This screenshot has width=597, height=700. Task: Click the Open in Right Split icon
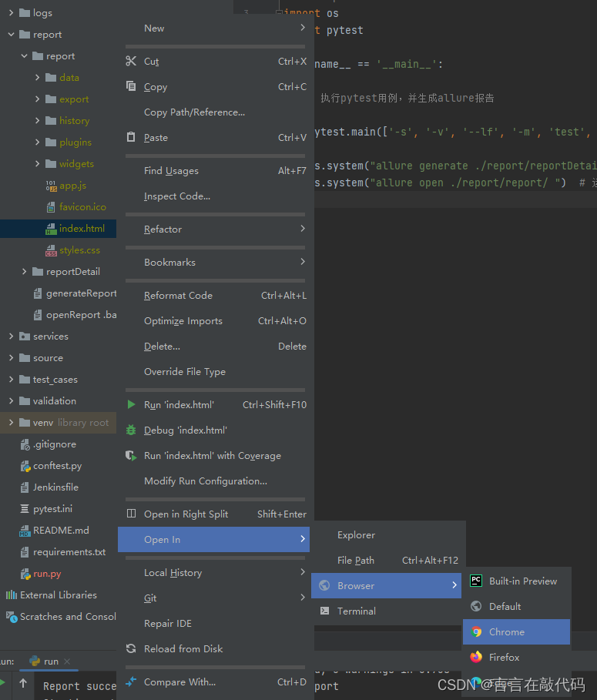pyautogui.click(x=131, y=514)
